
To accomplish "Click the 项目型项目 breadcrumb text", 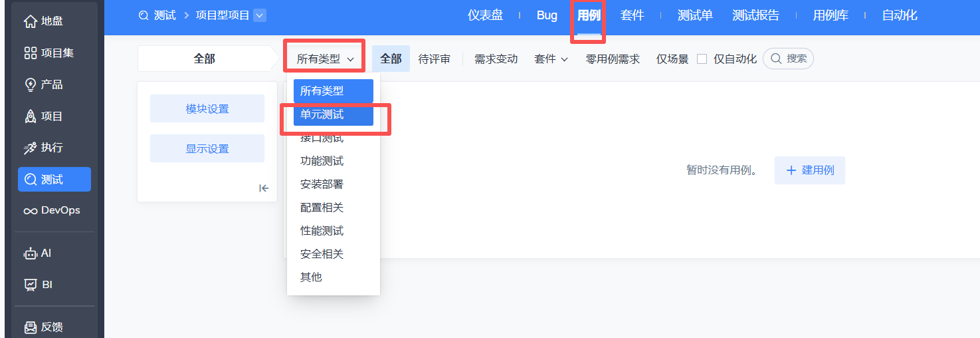I will pos(223,15).
